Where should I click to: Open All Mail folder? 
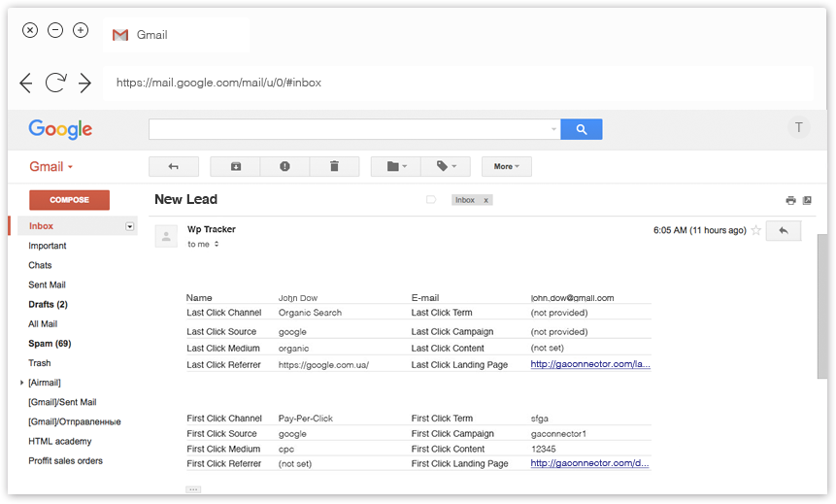43,323
